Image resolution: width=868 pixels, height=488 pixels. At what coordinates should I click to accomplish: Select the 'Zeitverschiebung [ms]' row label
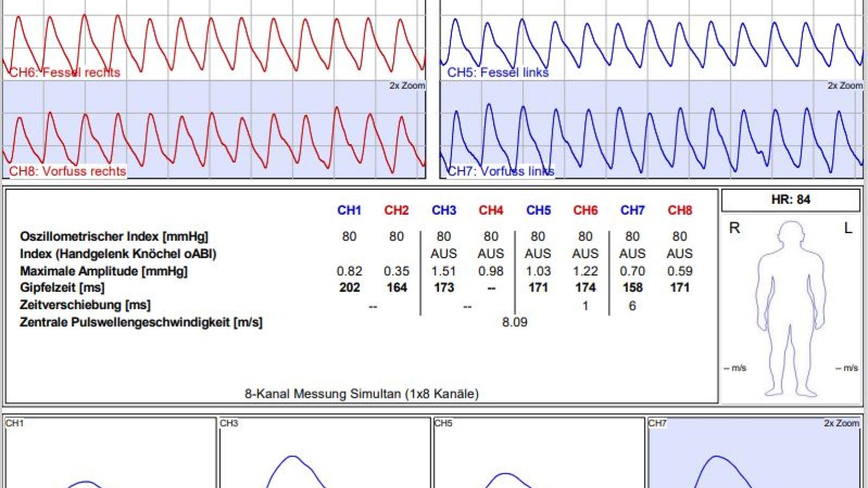pos(85,305)
